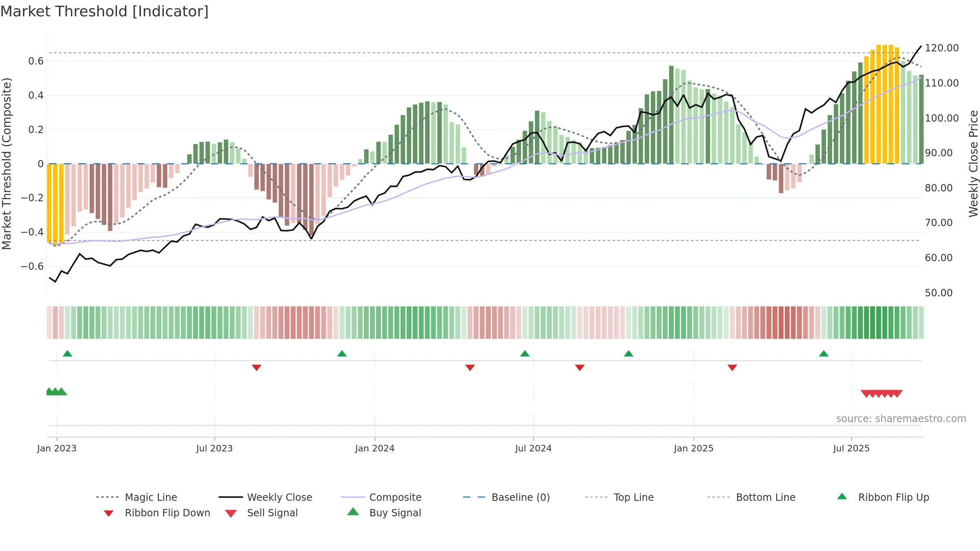Viewport: 980px width, 551px height.
Task: Click the −0.2 composite axis label
Action: 32,198
